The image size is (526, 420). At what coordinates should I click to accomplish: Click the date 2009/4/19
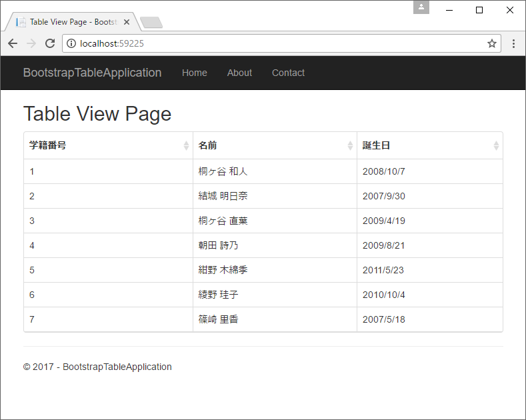click(x=383, y=221)
